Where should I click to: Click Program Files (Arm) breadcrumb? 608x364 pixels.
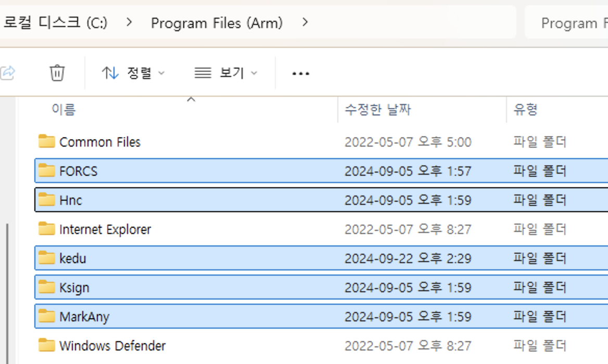(217, 23)
